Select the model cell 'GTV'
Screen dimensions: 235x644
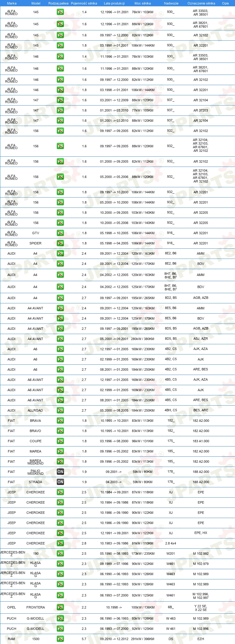click(x=35, y=233)
